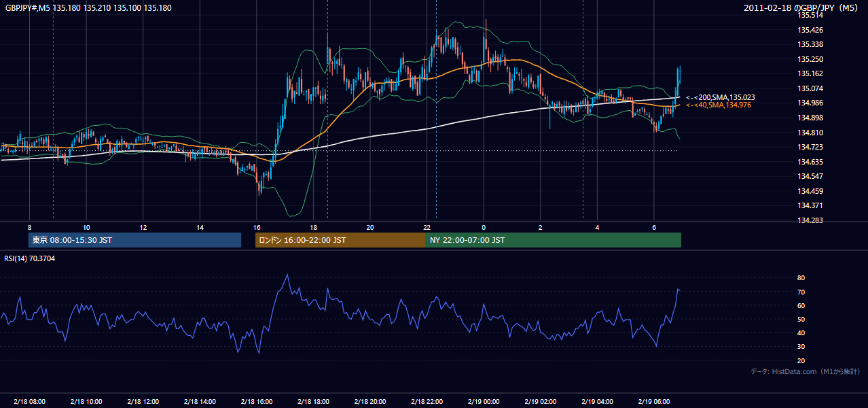The height and width of the screenshot is (408, 868).
Task: Click hour label 16 under the price chart
Action: 257,227
